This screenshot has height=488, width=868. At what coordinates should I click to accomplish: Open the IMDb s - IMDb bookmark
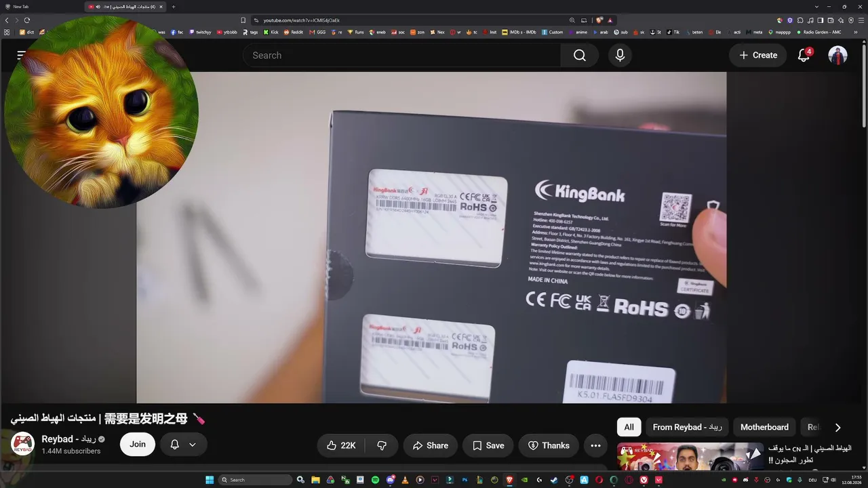click(519, 32)
